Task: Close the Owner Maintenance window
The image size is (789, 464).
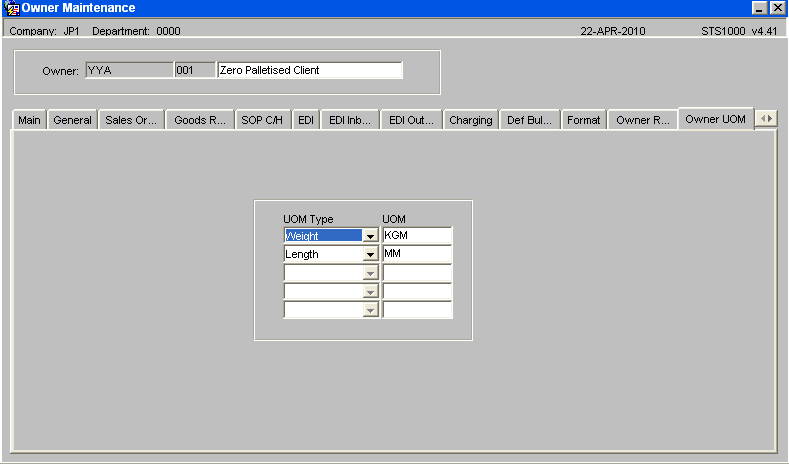Action: (x=777, y=8)
